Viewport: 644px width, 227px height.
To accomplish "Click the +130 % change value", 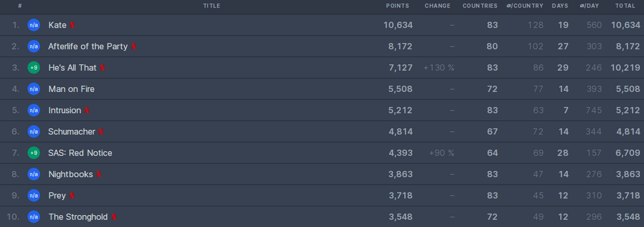I will point(438,68).
